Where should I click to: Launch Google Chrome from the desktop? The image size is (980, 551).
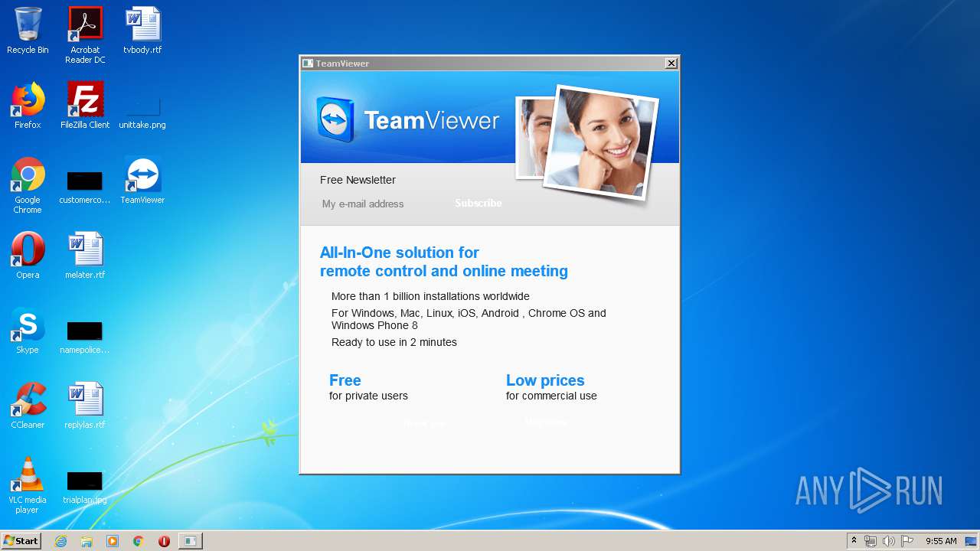(x=28, y=185)
